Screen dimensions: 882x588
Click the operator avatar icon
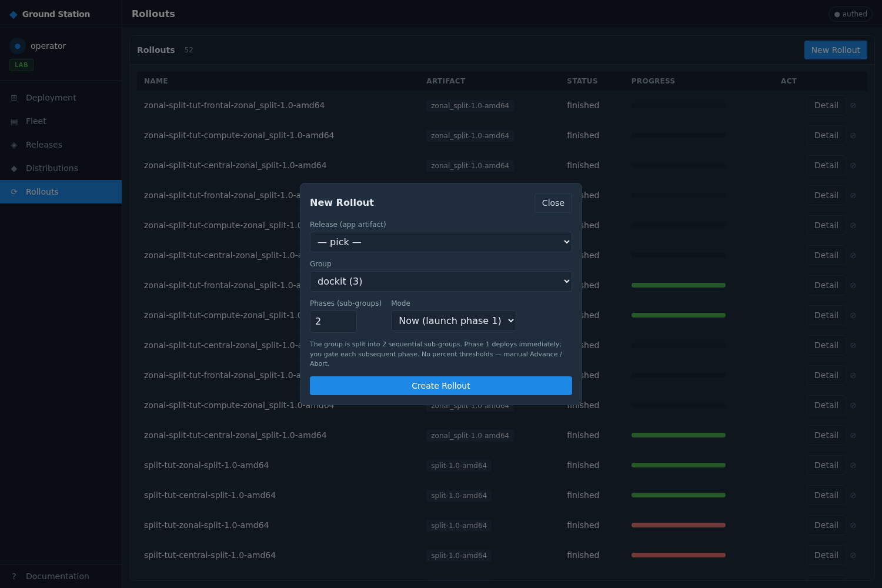[x=18, y=46]
